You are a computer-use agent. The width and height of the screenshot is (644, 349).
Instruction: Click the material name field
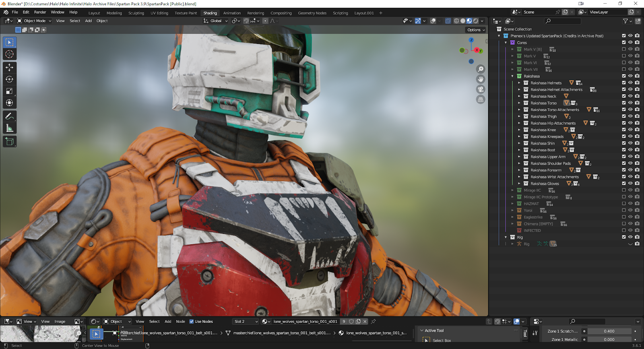coord(305,321)
